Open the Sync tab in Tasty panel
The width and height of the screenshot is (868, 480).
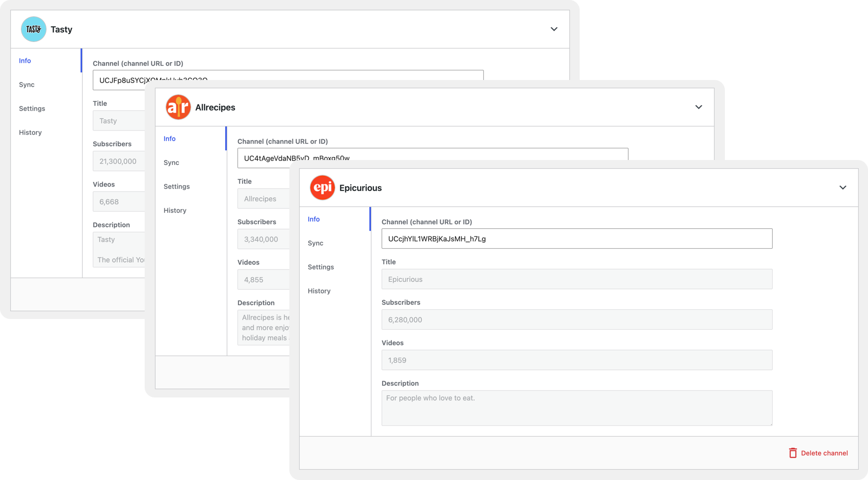pos(26,85)
